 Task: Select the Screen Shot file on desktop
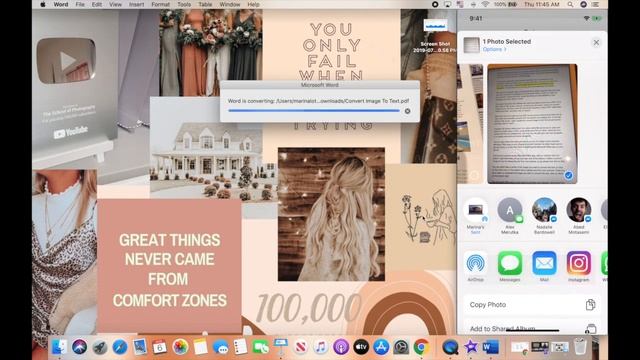pyautogui.click(x=435, y=36)
